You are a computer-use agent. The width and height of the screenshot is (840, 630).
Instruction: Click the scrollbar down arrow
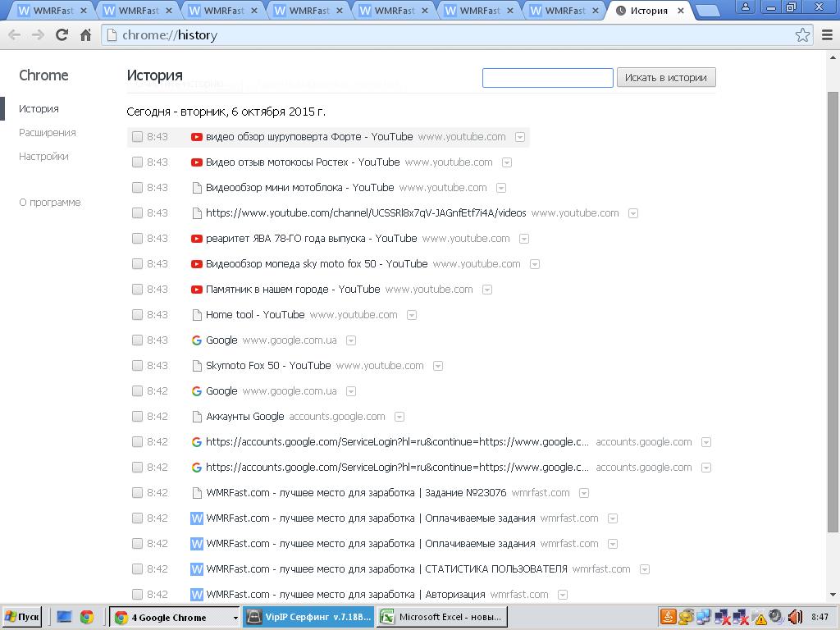coord(833,594)
